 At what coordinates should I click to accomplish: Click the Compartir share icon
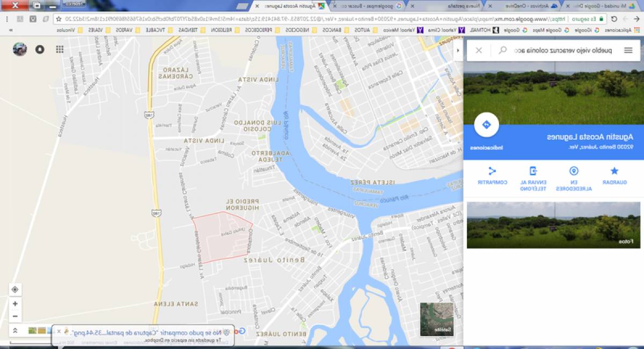pos(492,172)
